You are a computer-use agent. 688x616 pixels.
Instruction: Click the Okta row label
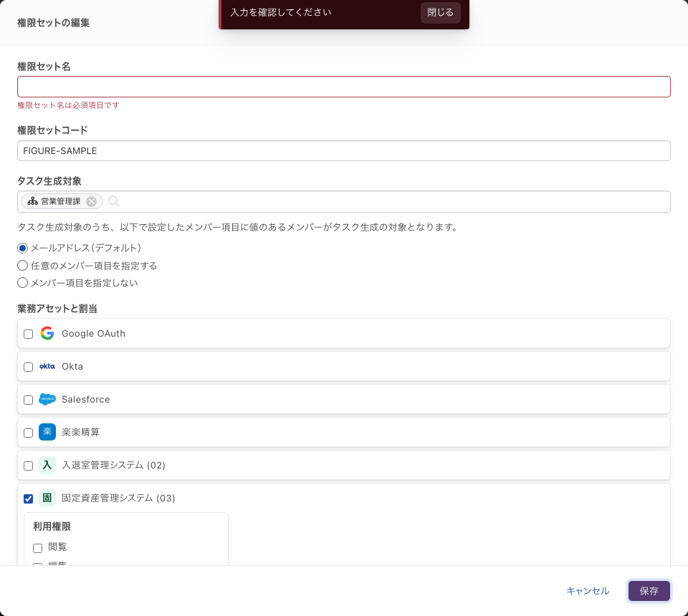[x=72, y=367]
